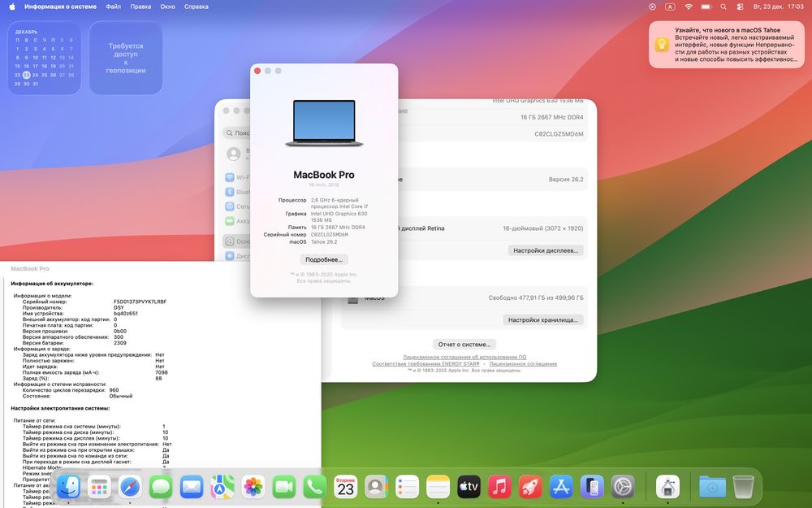
Task: Open Launchpad apps grid in Dock
Action: [x=99, y=487]
